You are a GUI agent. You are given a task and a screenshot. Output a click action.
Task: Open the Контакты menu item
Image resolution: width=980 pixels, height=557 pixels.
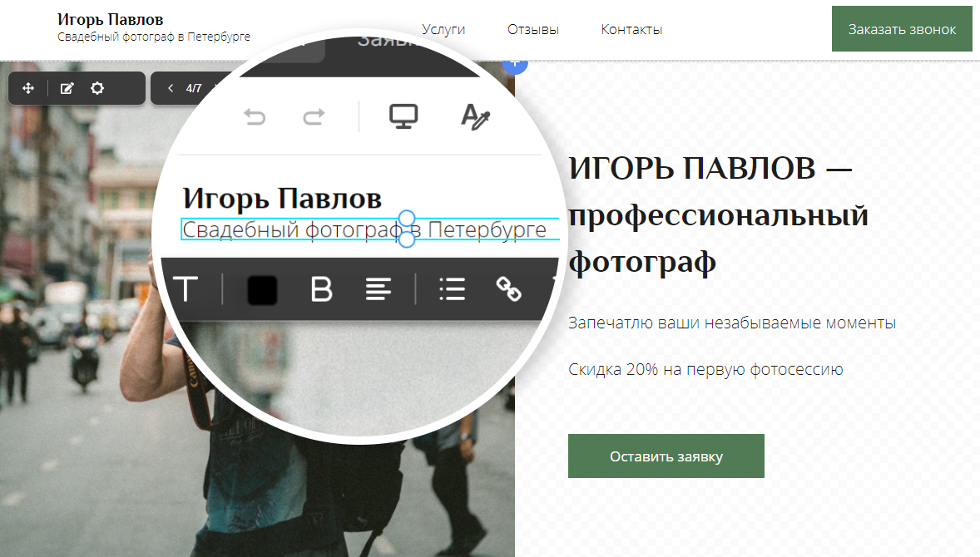[x=631, y=29]
